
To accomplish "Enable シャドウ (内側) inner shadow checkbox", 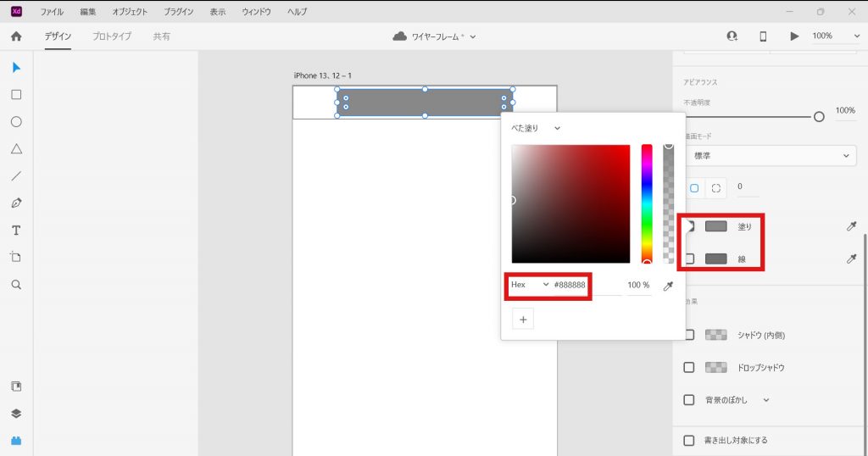I will [689, 335].
